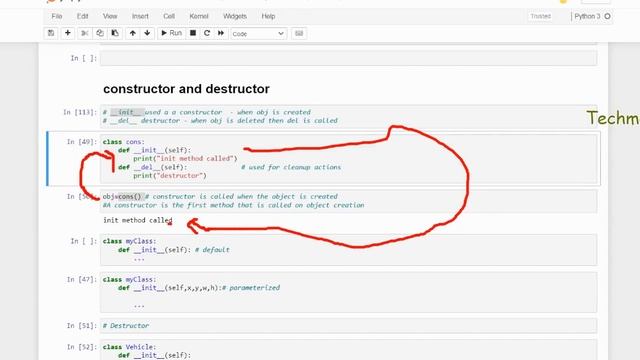The image size is (640, 360).
Task: Click the myClass parameterized init cell
Action: (349, 292)
